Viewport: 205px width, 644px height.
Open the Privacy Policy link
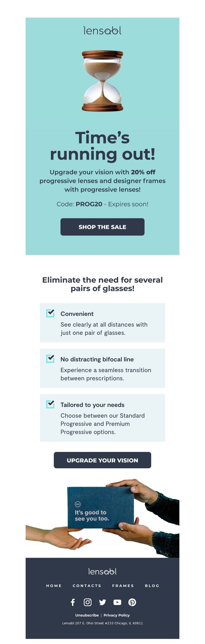click(117, 615)
